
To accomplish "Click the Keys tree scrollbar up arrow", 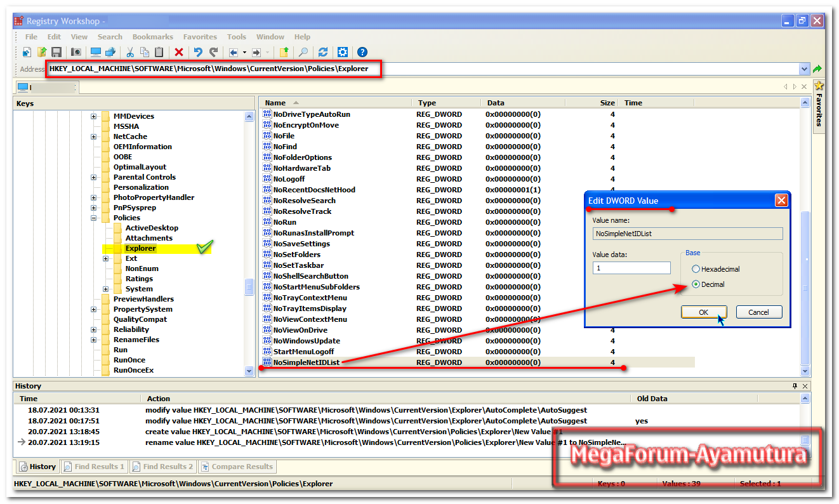I will pyautogui.click(x=249, y=116).
